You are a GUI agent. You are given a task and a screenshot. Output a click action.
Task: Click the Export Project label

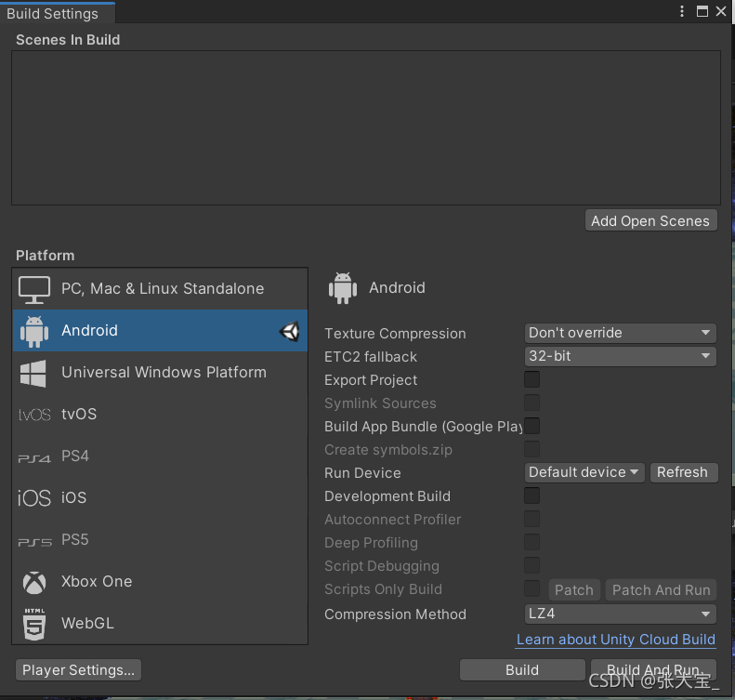pyautogui.click(x=371, y=380)
